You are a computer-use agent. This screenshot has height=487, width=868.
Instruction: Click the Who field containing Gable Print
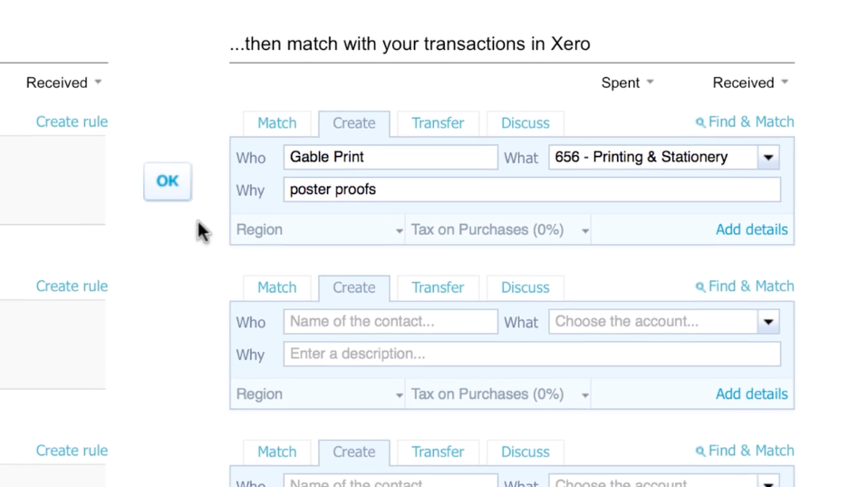coord(391,158)
